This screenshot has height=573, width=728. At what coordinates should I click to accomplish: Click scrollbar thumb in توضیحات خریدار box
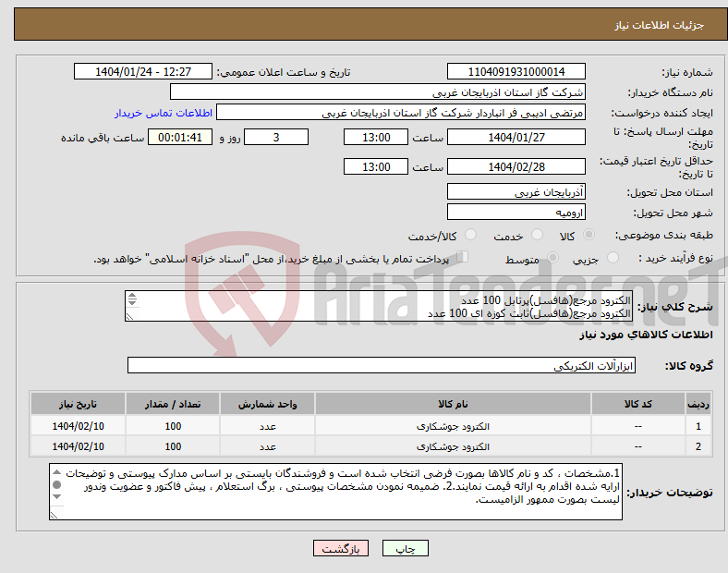click(56, 485)
